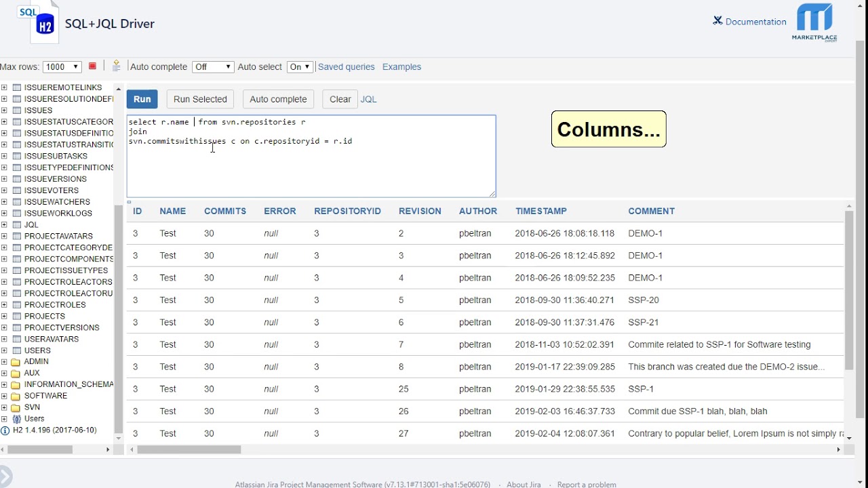Image resolution: width=868 pixels, height=488 pixels.
Task: Expand the ISSUEVERSIONS table node
Action: (x=4, y=179)
